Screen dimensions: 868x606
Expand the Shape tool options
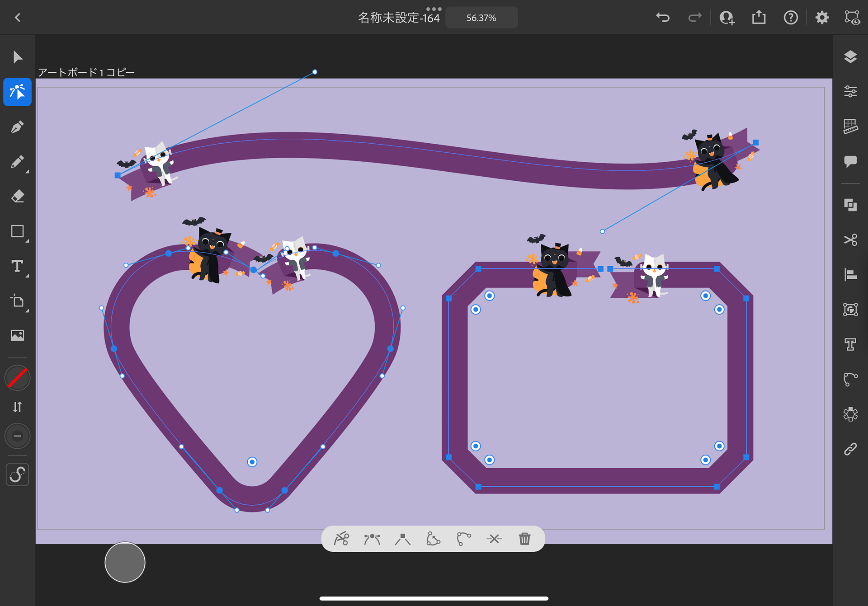pyautogui.click(x=27, y=241)
